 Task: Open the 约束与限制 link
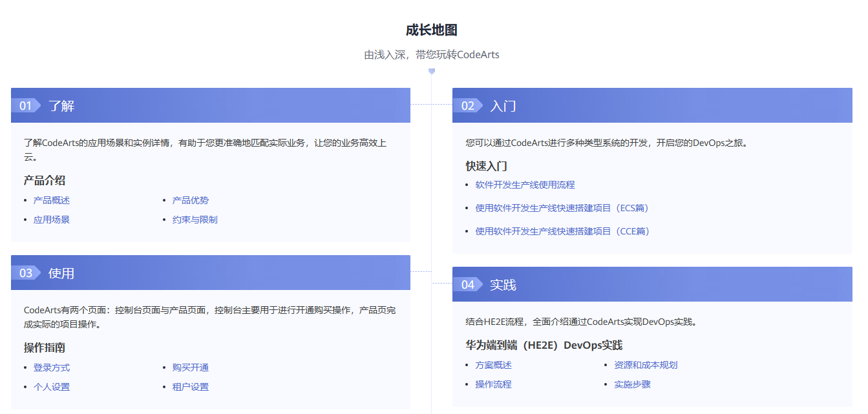point(195,220)
